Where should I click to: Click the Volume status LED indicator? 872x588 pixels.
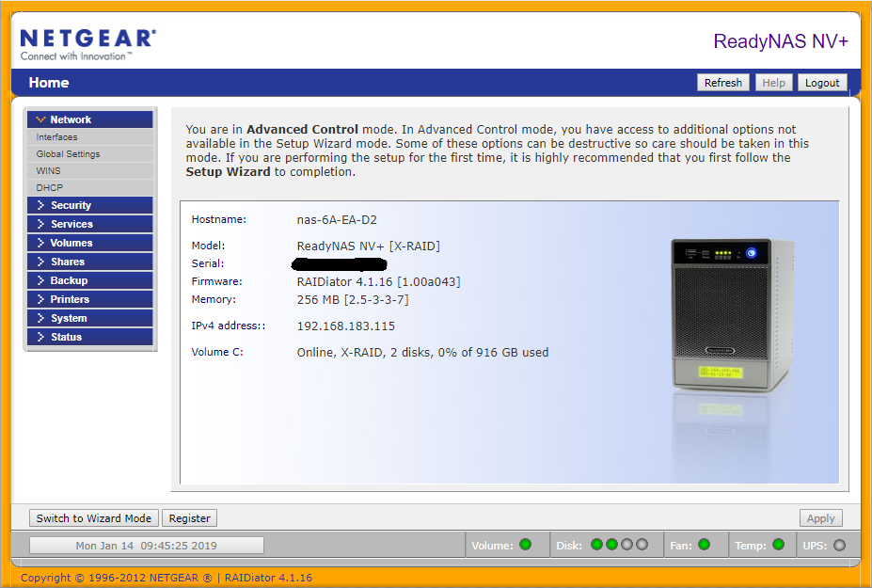coord(525,545)
